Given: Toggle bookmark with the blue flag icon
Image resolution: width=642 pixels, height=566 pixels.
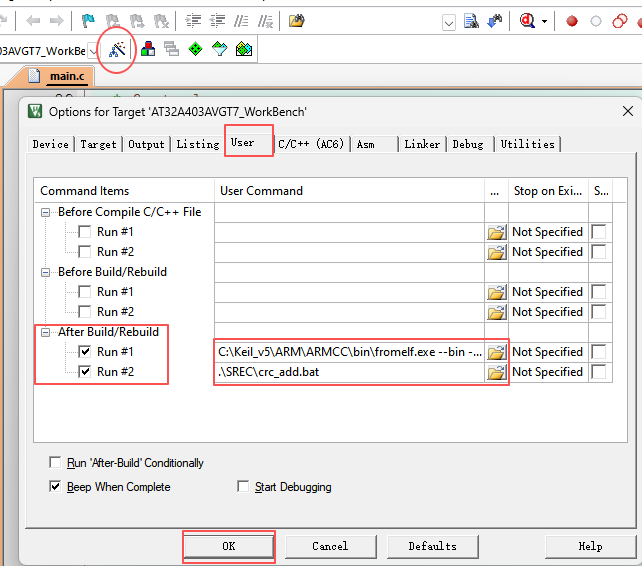Looking at the screenshot, I should pos(88,20).
